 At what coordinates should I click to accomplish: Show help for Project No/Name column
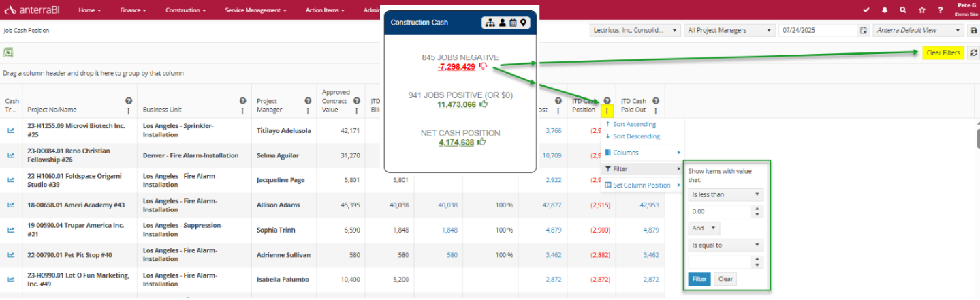coord(128,101)
